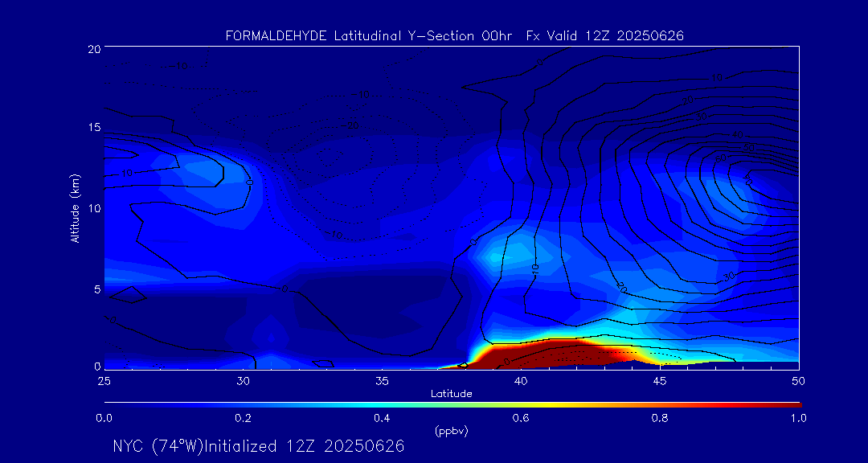868x463 pixels.
Task: Click the color bar label 0.8
Action: (660, 418)
